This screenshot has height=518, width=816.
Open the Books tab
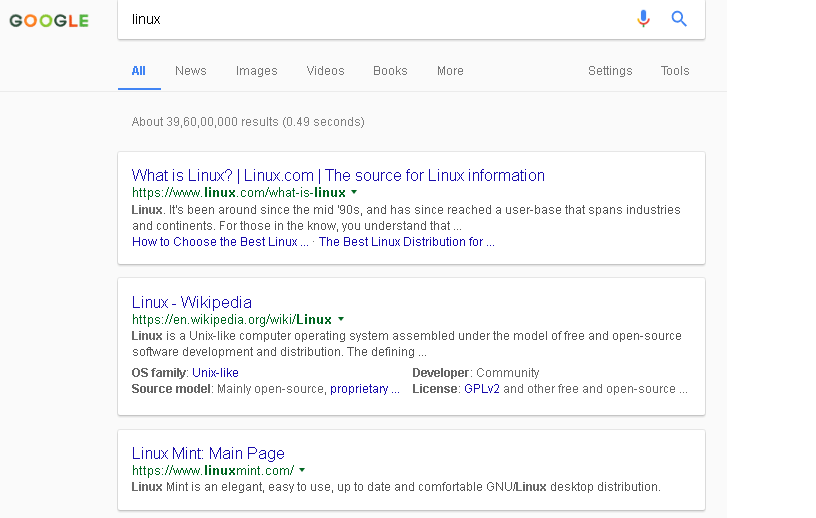390,71
